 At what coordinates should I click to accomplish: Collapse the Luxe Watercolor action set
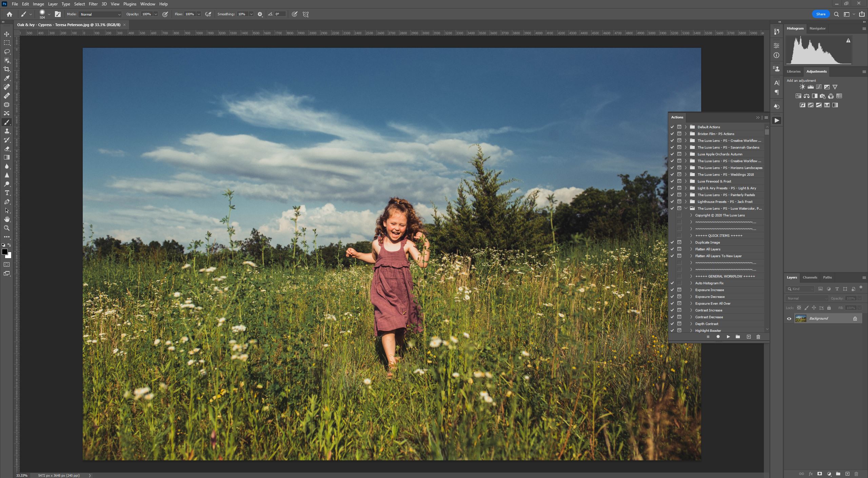click(x=686, y=208)
